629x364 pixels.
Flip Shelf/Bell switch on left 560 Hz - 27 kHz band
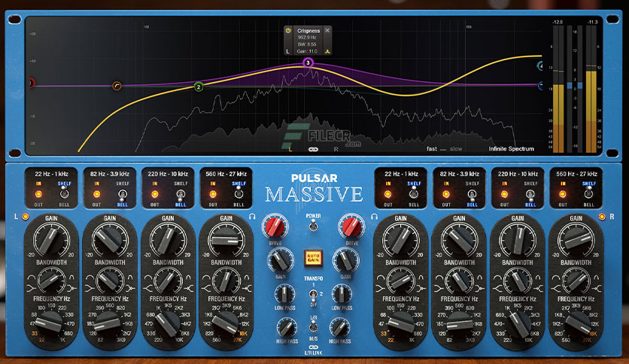coord(239,193)
